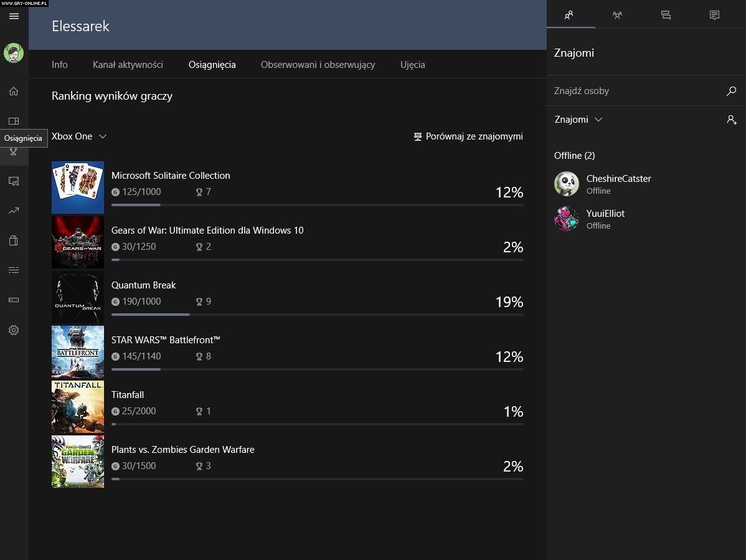Switch to Parties panel tab icon
Screen dimensions: 746x560
tap(618, 15)
